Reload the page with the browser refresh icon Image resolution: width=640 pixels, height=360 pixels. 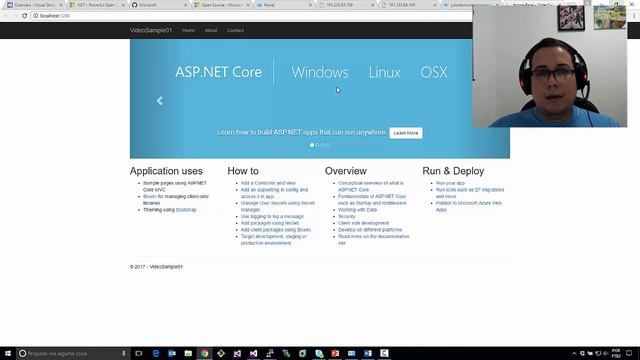(24, 16)
